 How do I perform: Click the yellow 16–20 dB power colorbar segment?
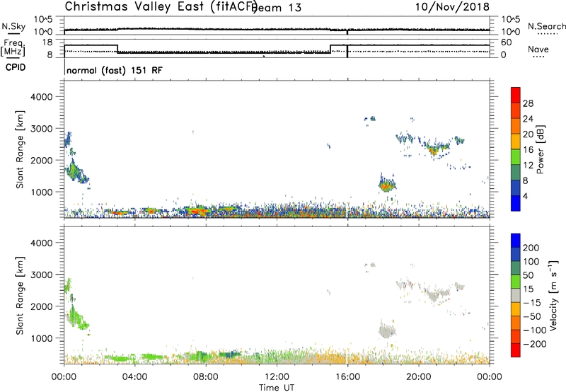[516, 141]
